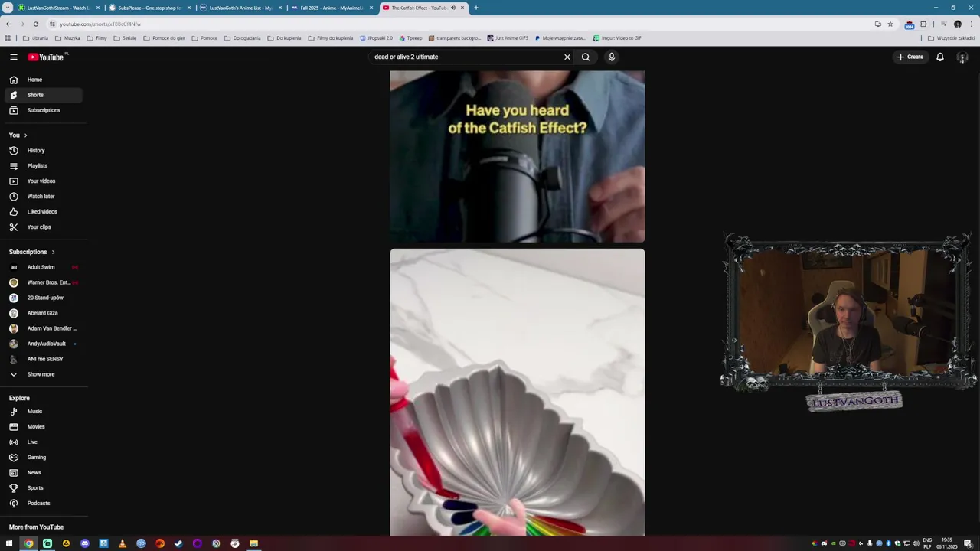Open Subscriptions in the sidebar
This screenshot has height=551, width=980.
pyautogui.click(x=44, y=110)
